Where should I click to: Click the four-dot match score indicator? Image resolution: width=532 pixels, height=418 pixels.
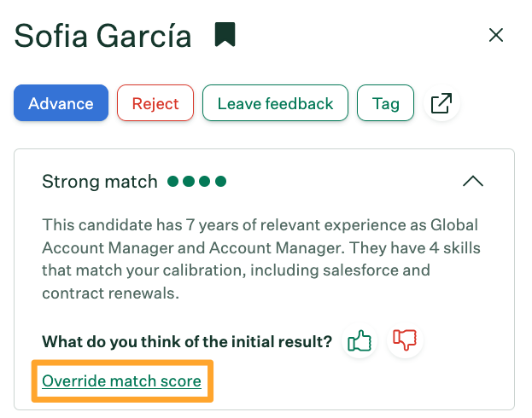click(196, 182)
